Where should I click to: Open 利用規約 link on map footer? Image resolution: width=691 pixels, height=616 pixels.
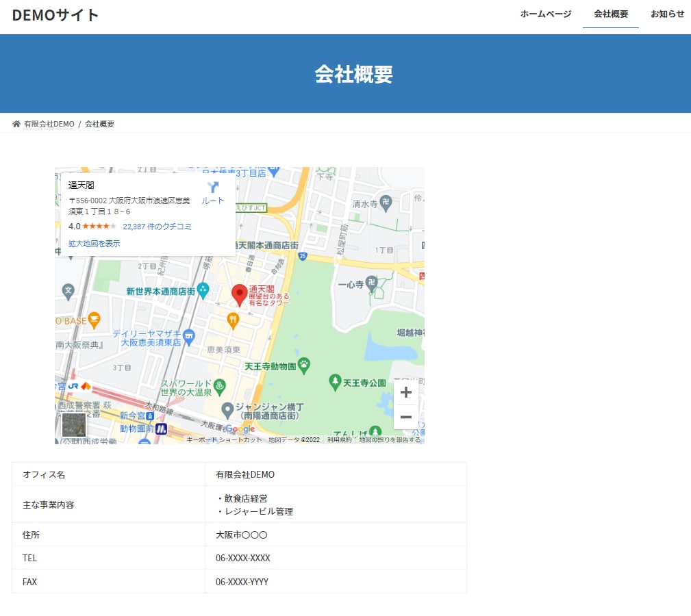339,439
